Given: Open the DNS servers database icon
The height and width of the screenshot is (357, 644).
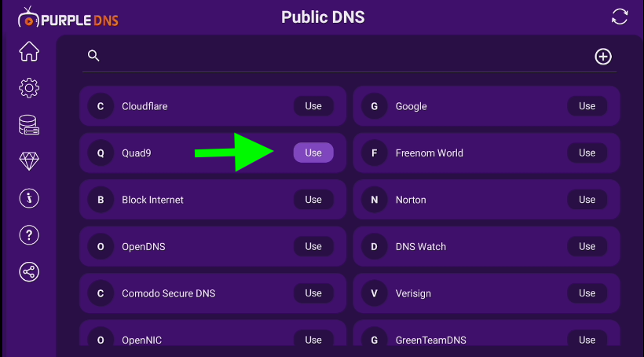Looking at the screenshot, I should (29, 125).
